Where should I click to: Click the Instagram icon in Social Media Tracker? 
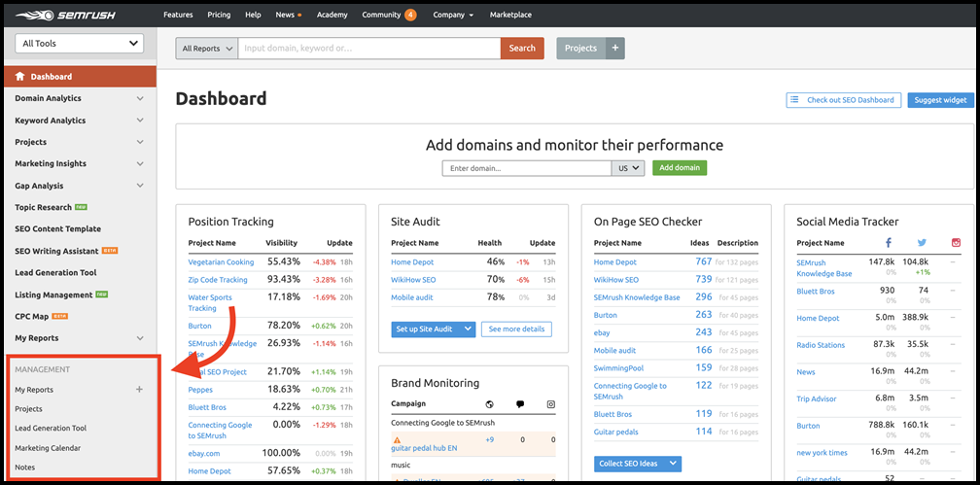(956, 243)
